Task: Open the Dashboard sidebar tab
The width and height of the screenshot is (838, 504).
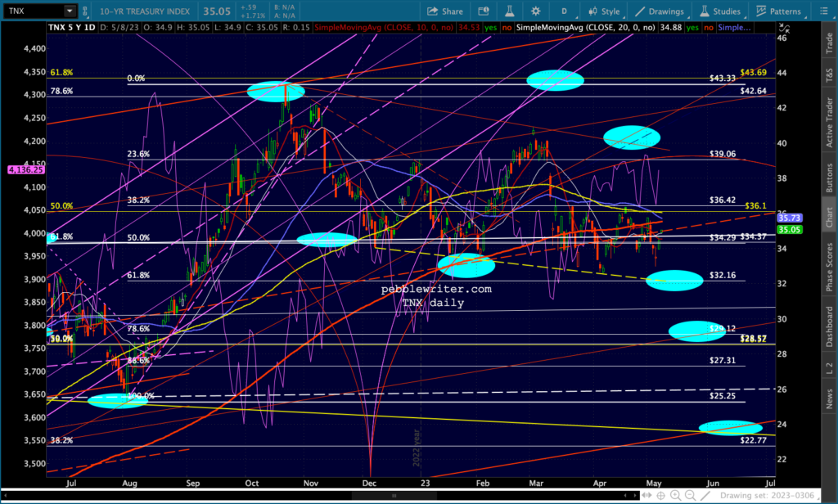Action: pos(829,326)
